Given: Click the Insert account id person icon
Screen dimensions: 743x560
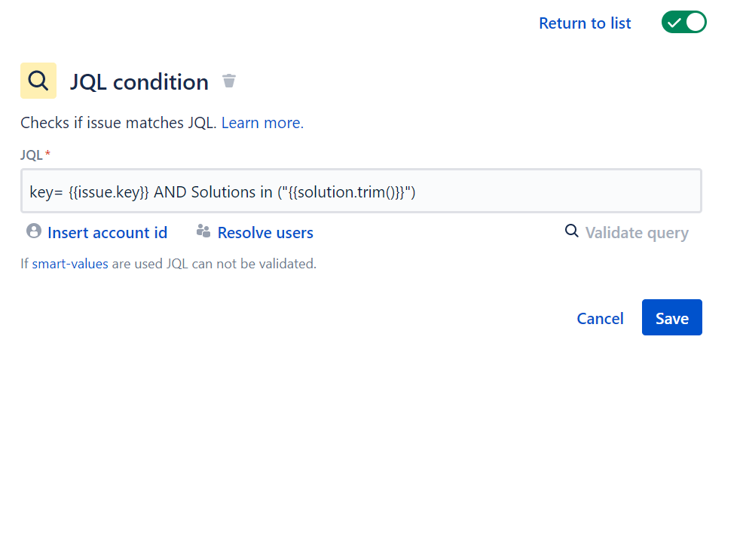Looking at the screenshot, I should click(34, 231).
